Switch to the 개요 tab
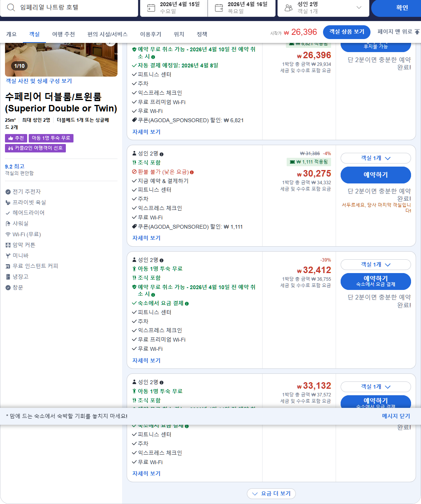 11,34
